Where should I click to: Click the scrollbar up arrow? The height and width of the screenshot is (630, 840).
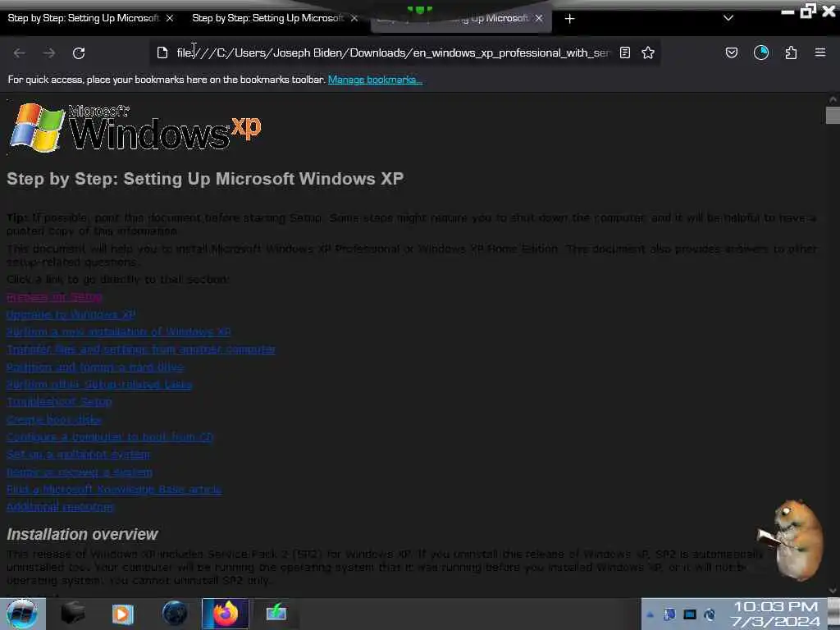pos(833,99)
